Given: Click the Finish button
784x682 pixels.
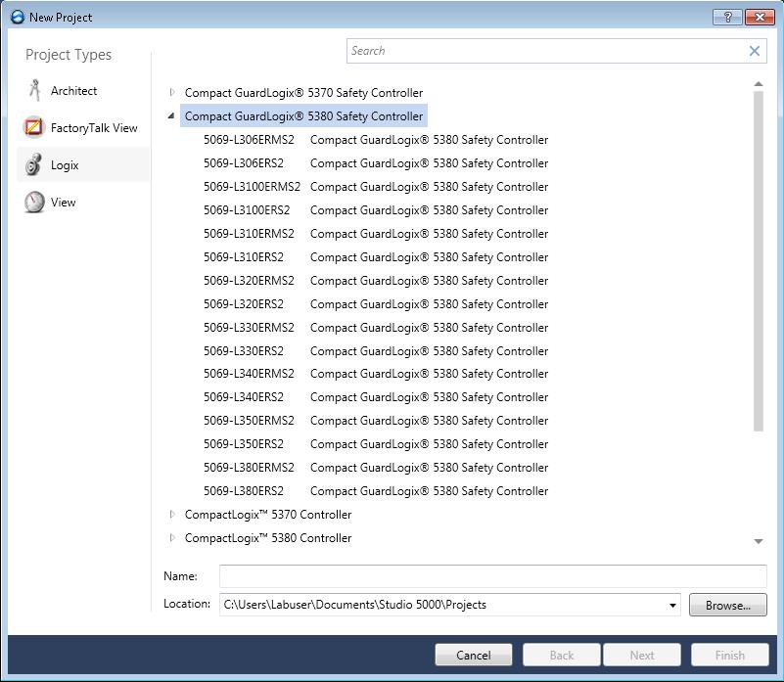Looking at the screenshot, I should coord(730,655).
